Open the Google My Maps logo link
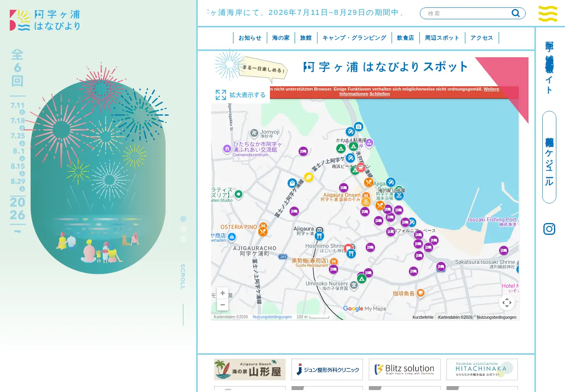 click(x=365, y=309)
